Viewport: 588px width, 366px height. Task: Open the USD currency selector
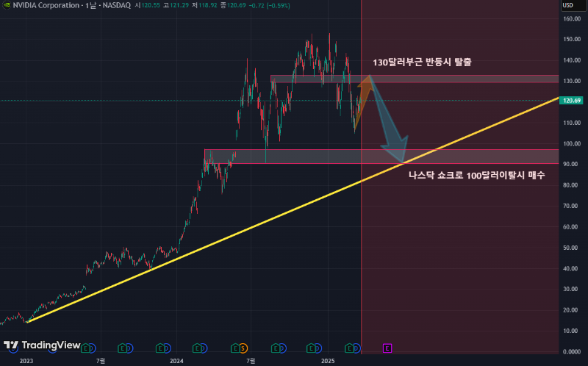[x=568, y=5]
